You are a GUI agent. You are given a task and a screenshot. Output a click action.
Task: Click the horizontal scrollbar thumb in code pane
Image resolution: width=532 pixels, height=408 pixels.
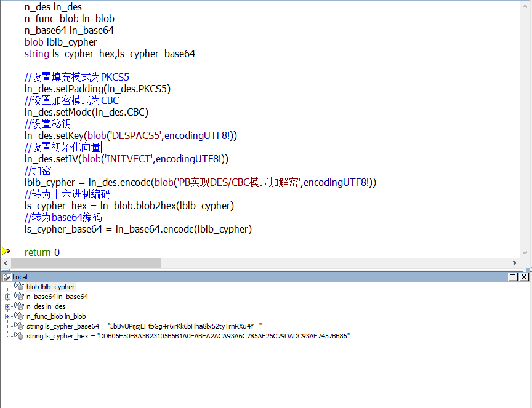pos(86,263)
